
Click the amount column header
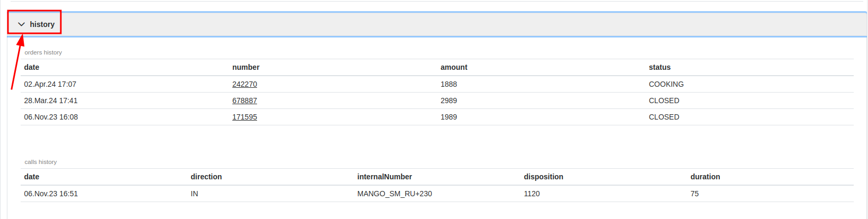pos(454,67)
